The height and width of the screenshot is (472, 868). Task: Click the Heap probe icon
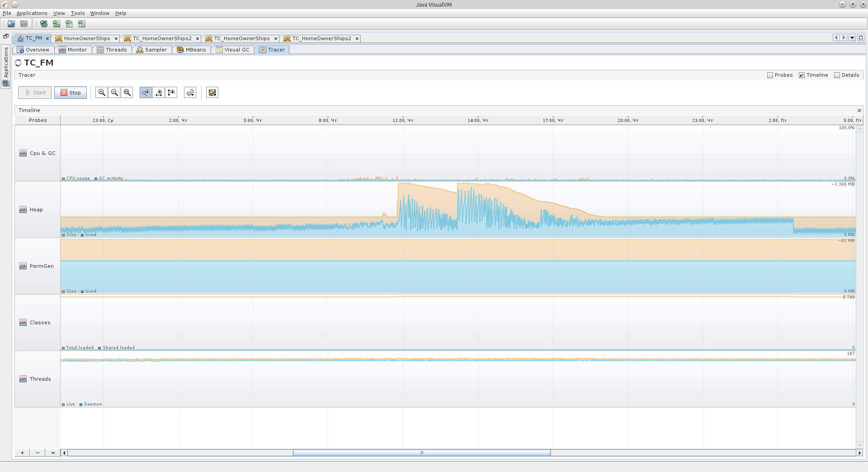click(x=23, y=210)
